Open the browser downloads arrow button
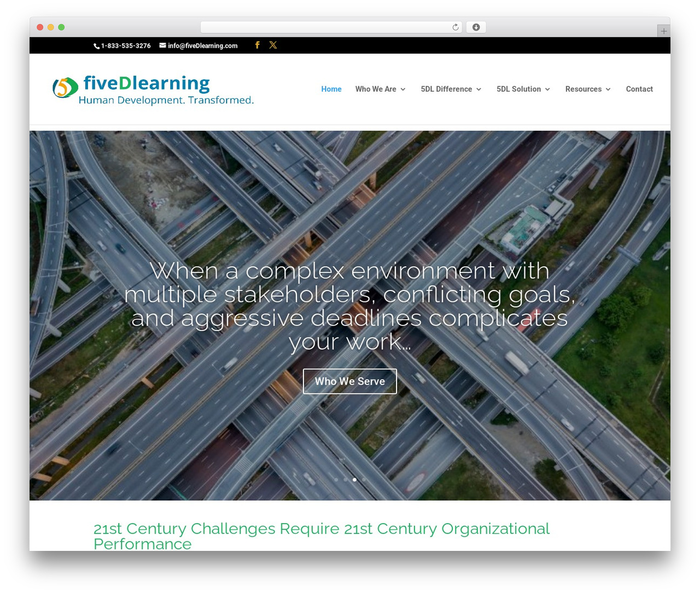 click(476, 27)
